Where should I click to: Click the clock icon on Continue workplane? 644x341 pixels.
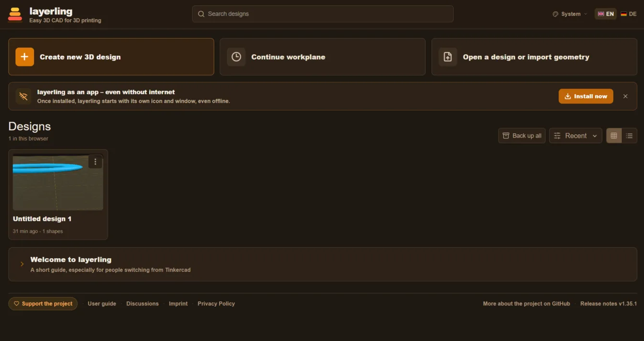tap(236, 57)
